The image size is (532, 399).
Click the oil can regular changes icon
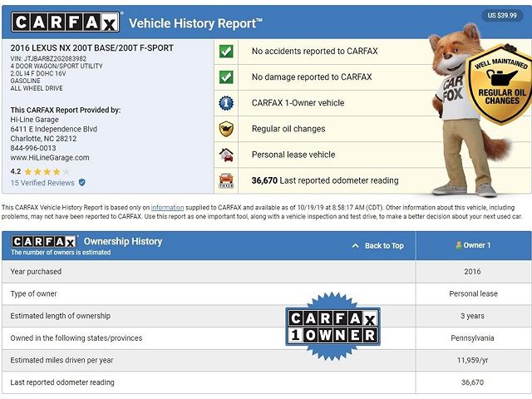click(225, 129)
